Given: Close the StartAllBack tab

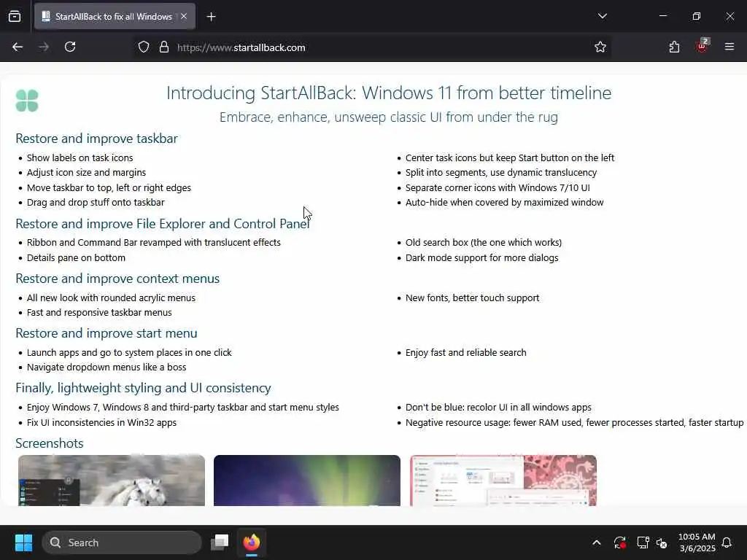Looking at the screenshot, I should (184, 16).
